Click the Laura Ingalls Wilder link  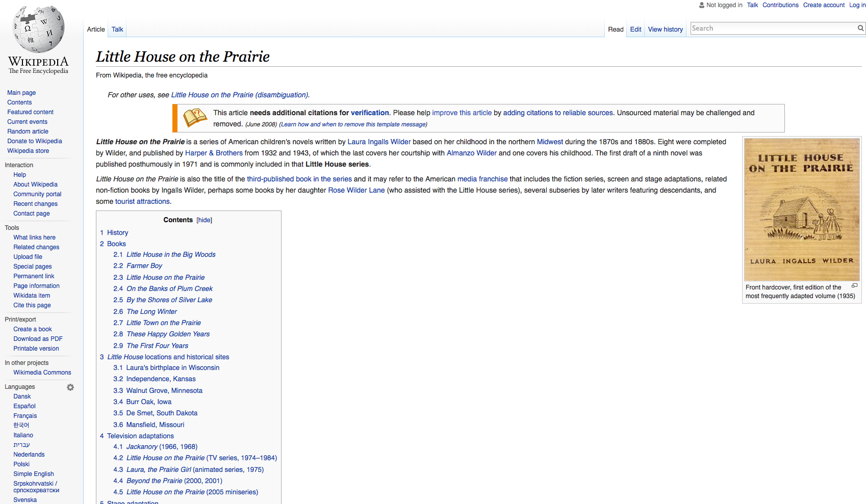(x=378, y=142)
